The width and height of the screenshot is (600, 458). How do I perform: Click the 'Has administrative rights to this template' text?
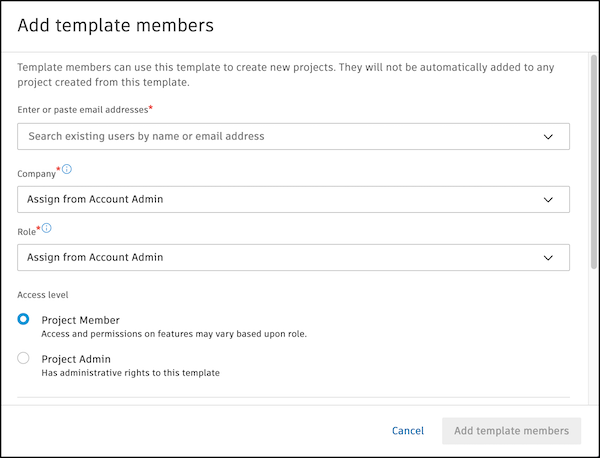(x=130, y=373)
